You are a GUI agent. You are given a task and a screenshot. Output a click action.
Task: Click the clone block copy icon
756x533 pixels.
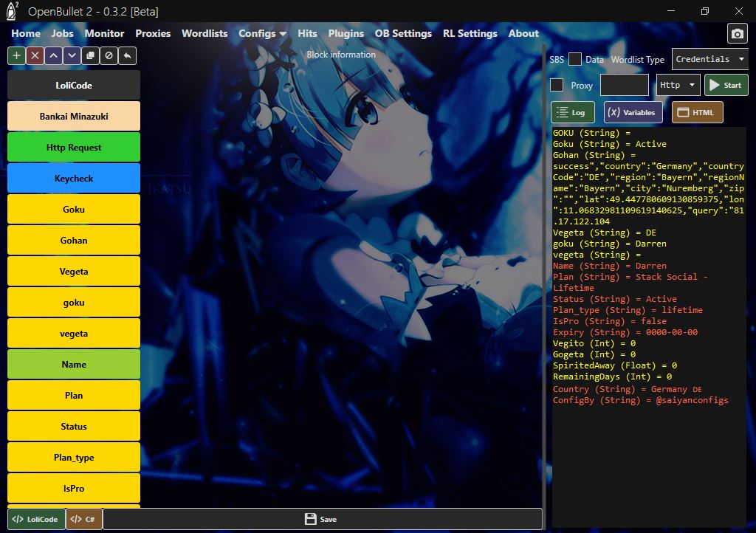(x=90, y=55)
